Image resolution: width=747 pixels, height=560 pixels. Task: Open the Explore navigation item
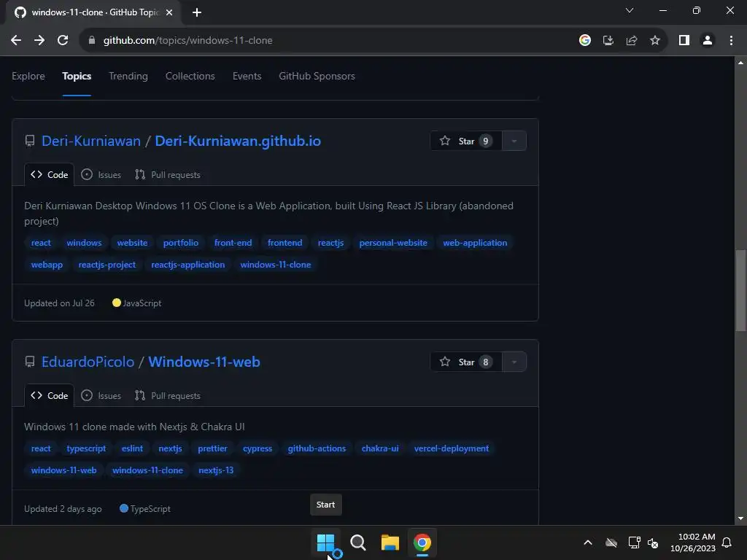(x=28, y=76)
